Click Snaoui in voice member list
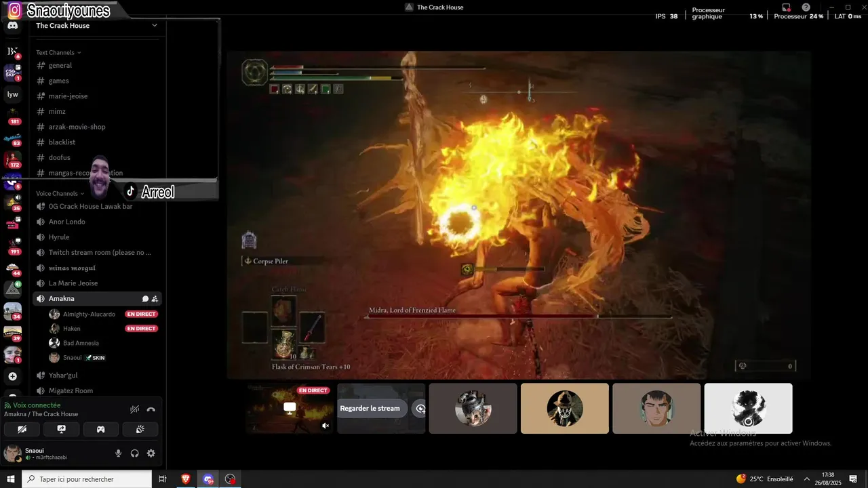 (x=72, y=358)
